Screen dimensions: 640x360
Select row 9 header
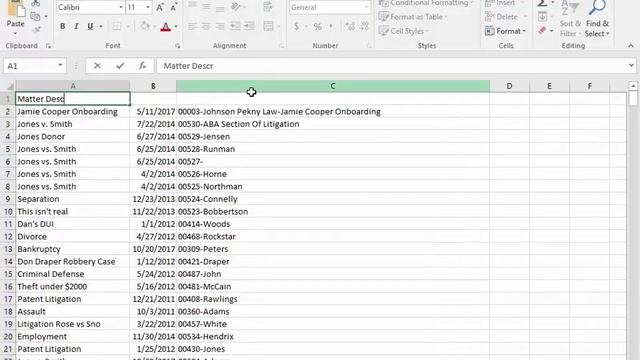coord(8,199)
